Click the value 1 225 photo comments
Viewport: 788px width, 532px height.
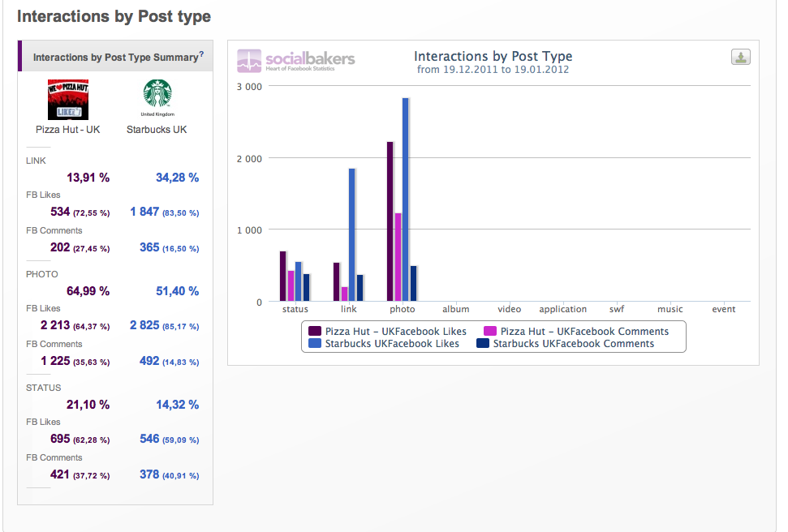[55, 361]
